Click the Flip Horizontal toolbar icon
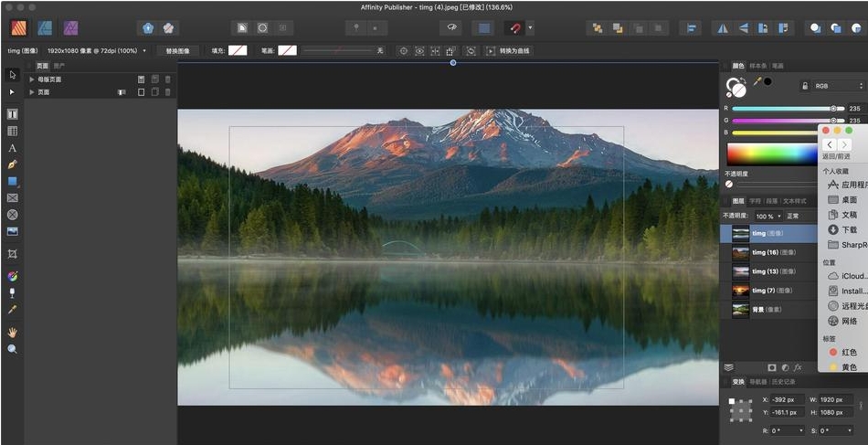 point(723,28)
